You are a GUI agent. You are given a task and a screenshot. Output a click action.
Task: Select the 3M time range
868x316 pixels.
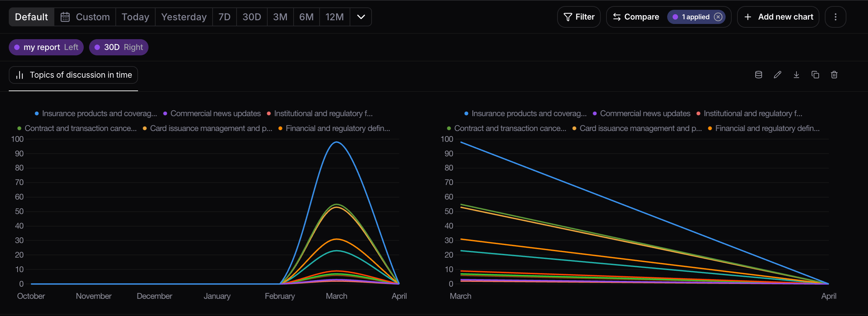280,17
